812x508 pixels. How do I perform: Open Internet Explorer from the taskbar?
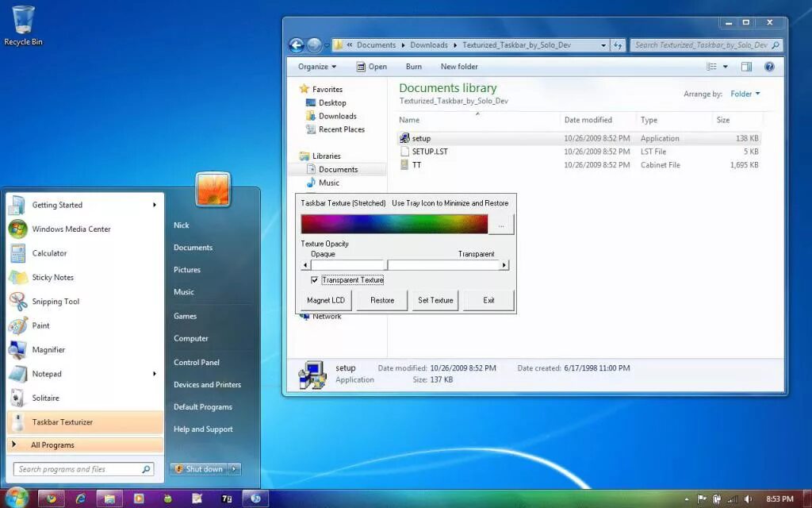(x=80, y=498)
